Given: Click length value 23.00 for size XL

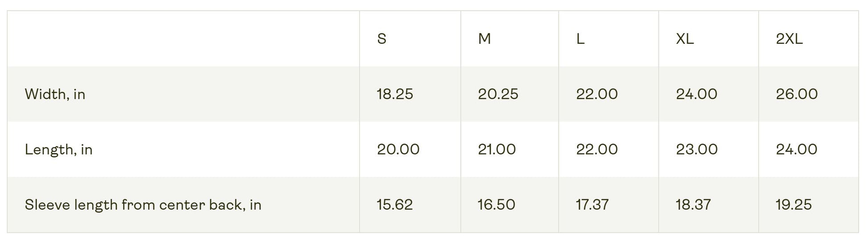Looking at the screenshot, I should pyautogui.click(x=697, y=149).
